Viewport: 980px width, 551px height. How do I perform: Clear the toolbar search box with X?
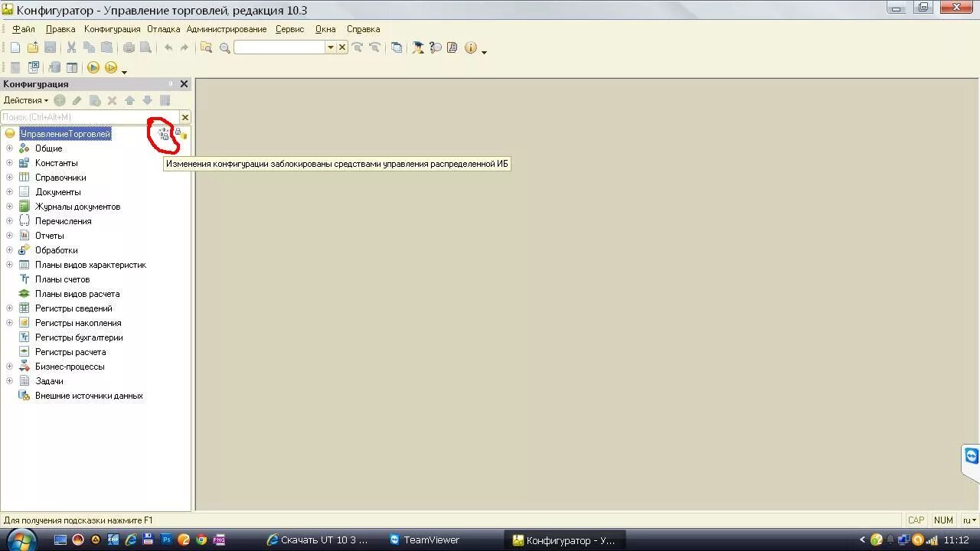342,47
